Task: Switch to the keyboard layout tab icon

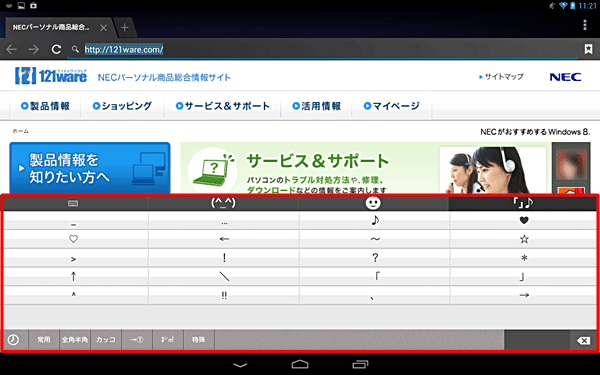Action: (x=73, y=203)
